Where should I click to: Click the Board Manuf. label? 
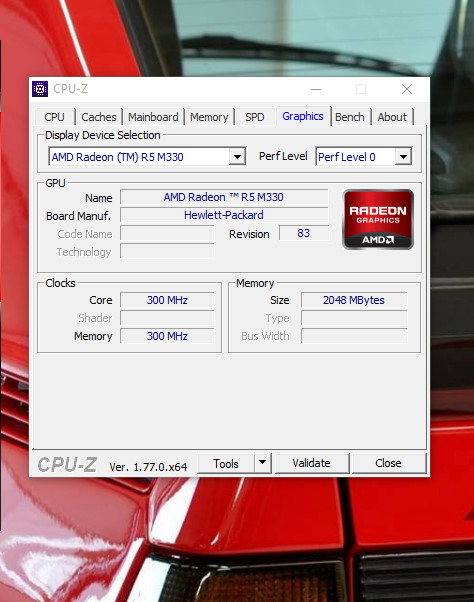[x=78, y=216]
